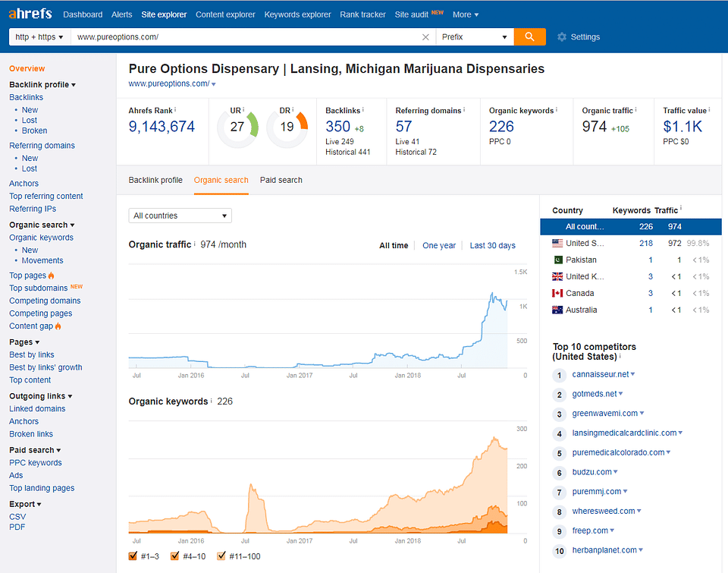This screenshot has height=573, width=728.
Task: Expand the Export sidebar section
Action: pyautogui.click(x=25, y=504)
